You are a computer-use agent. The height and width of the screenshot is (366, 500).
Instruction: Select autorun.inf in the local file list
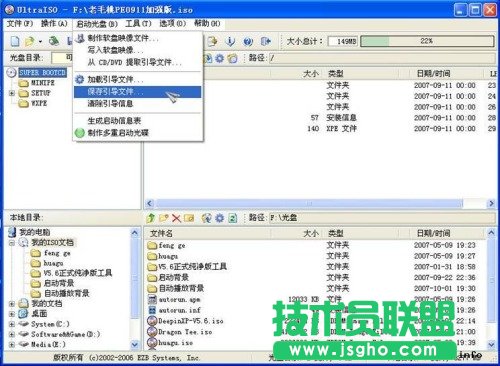click(x=179, y=310)
